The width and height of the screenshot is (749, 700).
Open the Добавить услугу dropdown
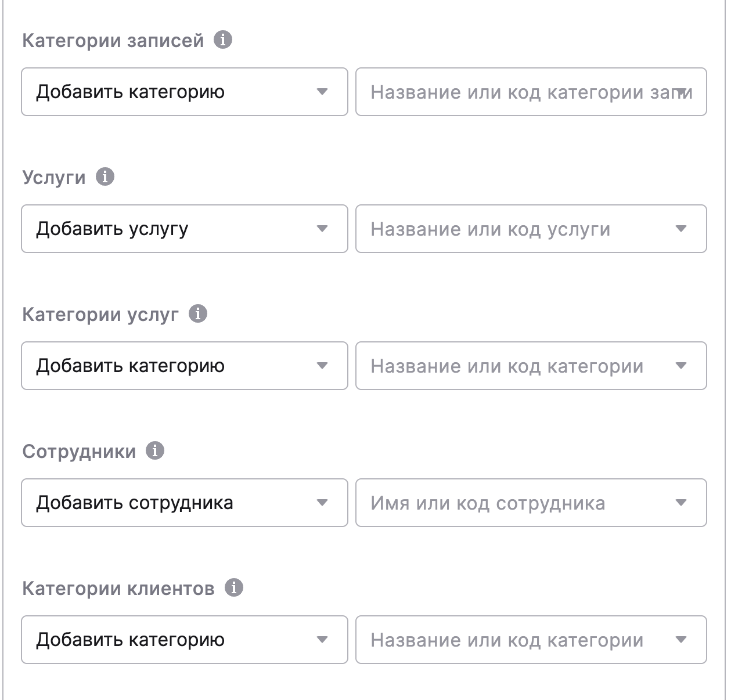pos(184,229)
